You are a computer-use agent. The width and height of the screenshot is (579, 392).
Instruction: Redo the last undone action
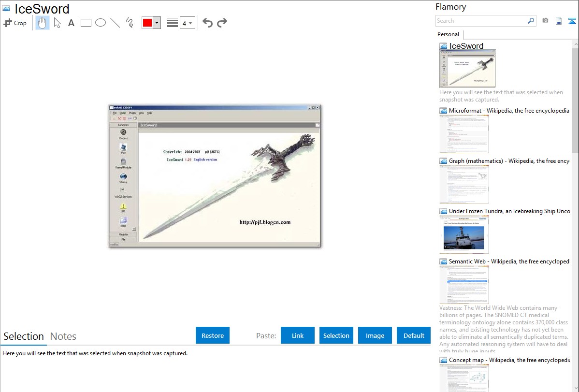(222, 23)
